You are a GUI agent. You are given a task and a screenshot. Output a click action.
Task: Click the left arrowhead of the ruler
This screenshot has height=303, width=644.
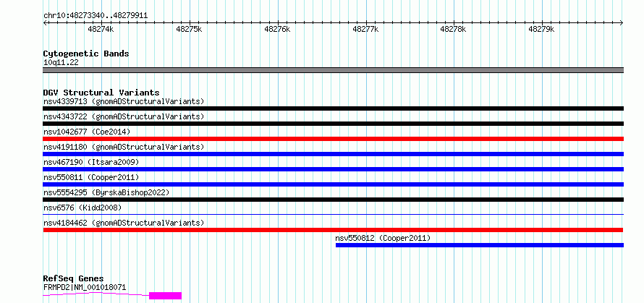[45, 23]
